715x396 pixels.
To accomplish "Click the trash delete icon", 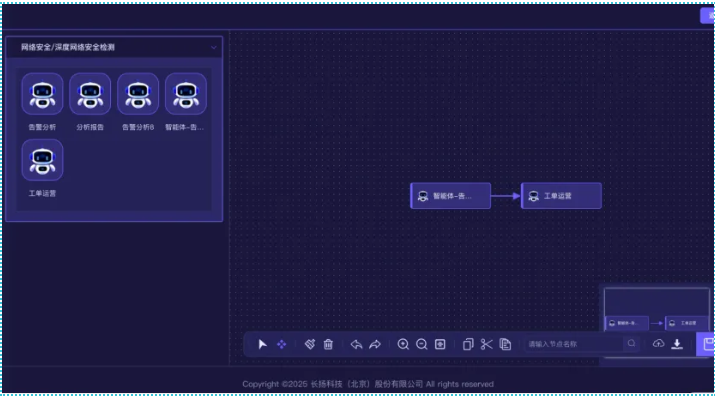I will 328,344.
